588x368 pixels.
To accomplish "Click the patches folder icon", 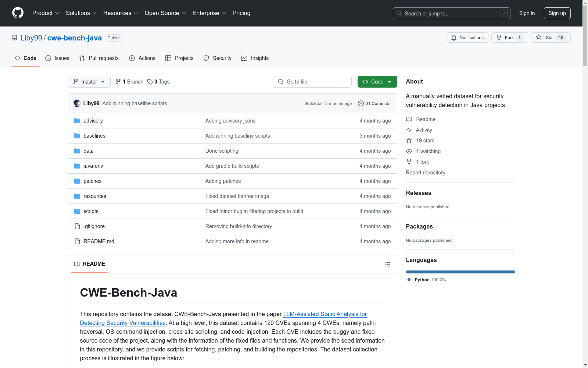I will pyautogui.click(x=77, y=181).
